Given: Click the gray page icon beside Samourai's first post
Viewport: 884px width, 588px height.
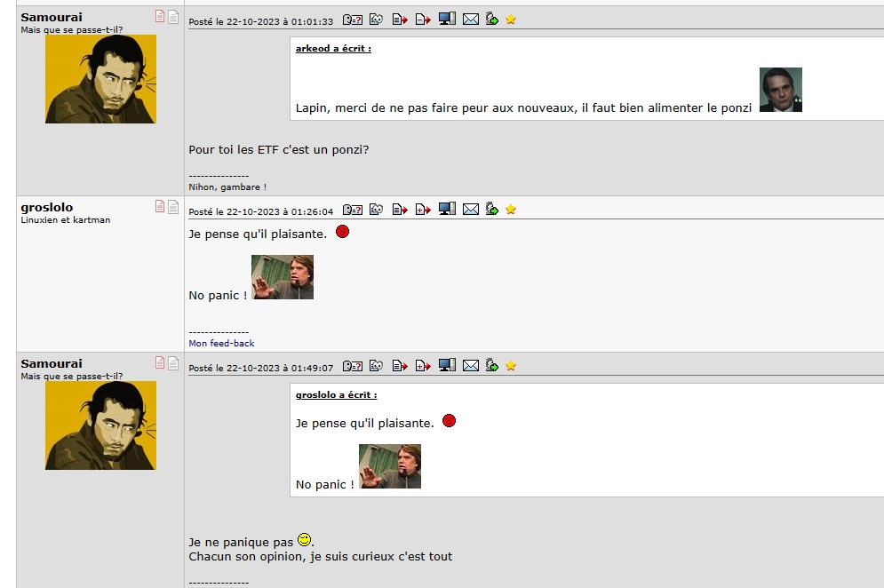Looking at the screenshot, I should pyautogui.click(x=173, y=16).
